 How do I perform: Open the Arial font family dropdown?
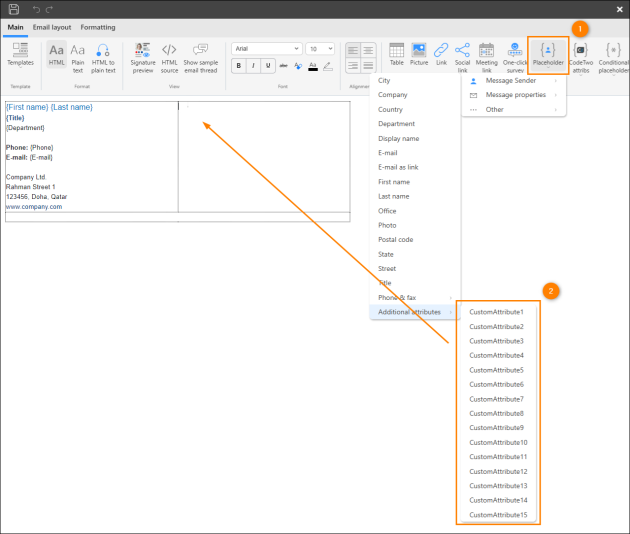pos(266,49)
